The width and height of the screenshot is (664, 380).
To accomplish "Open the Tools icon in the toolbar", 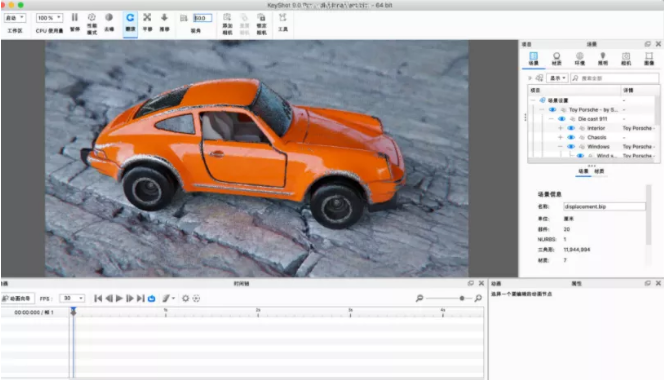I will pos(283,17).
